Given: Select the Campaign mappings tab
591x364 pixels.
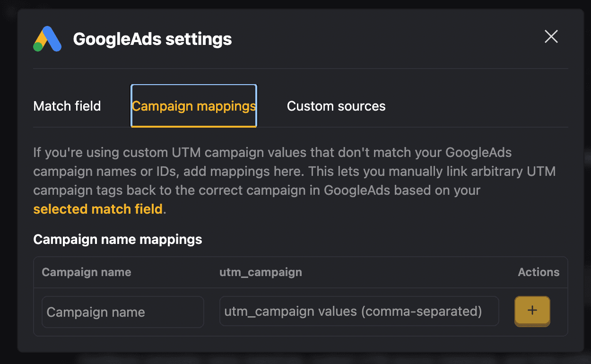Looking at the screenshot, I should tap(193, 106).
